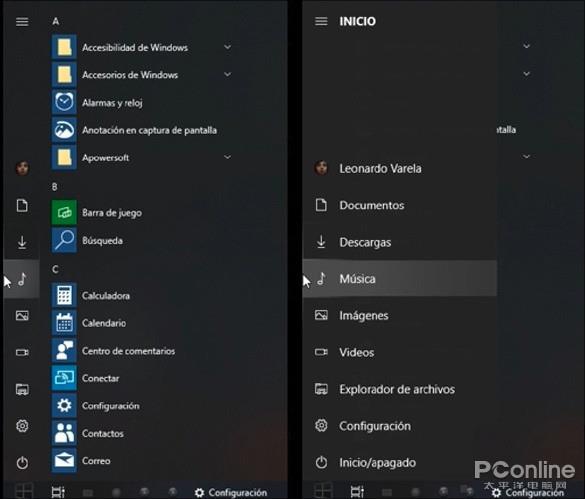
Task: Jump to letter A section header
Action: point(56,21)
